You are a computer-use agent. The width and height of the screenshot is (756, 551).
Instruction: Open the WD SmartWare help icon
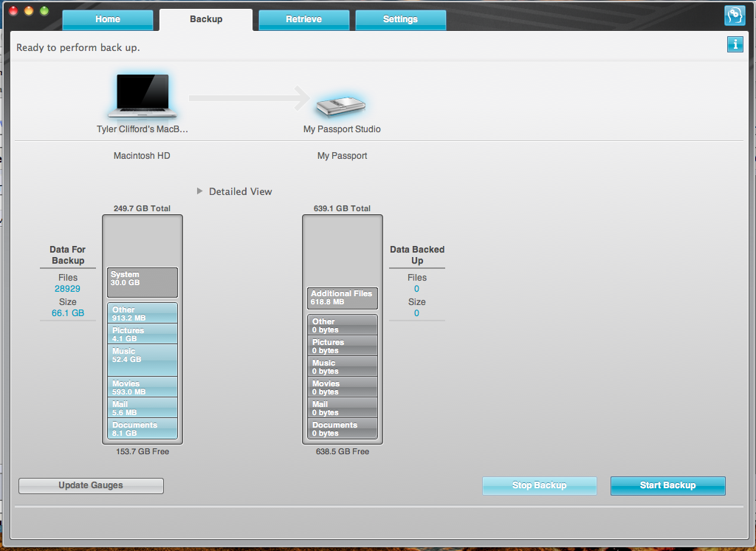(735, 16)
